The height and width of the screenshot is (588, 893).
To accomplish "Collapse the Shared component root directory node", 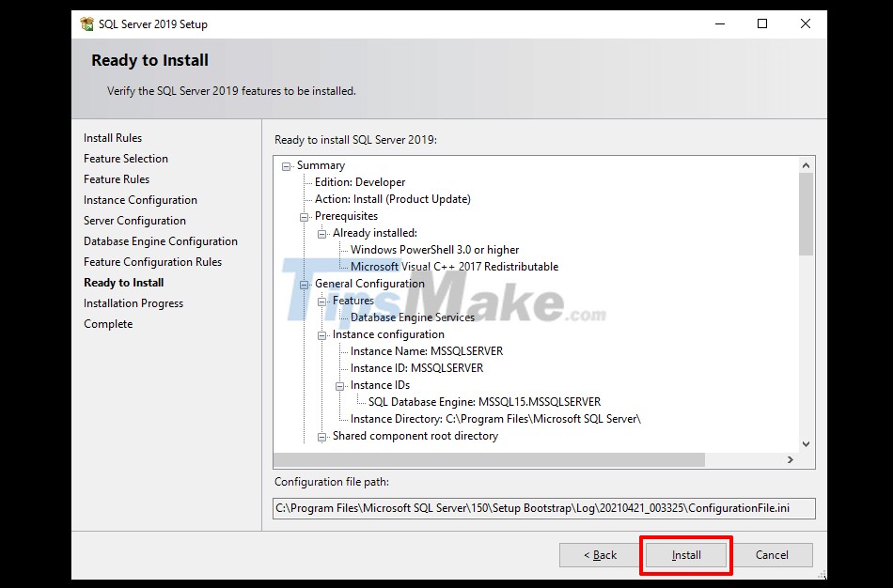I will [321, 437].
